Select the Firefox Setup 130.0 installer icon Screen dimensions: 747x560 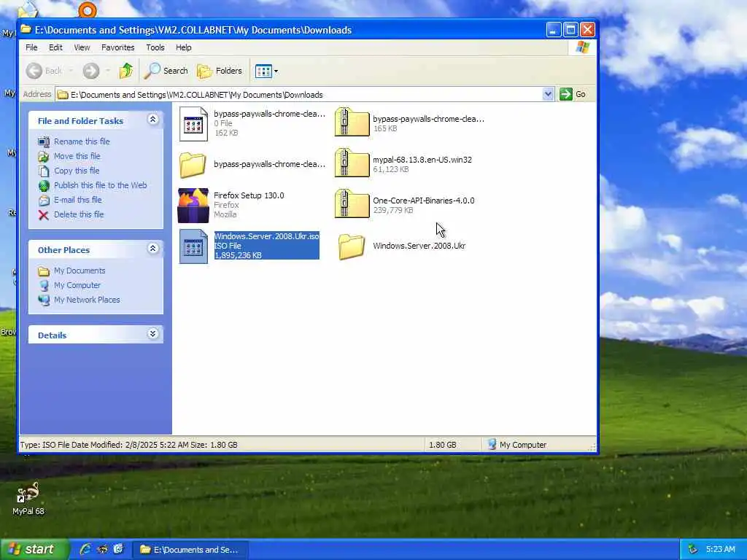(193, 205)
